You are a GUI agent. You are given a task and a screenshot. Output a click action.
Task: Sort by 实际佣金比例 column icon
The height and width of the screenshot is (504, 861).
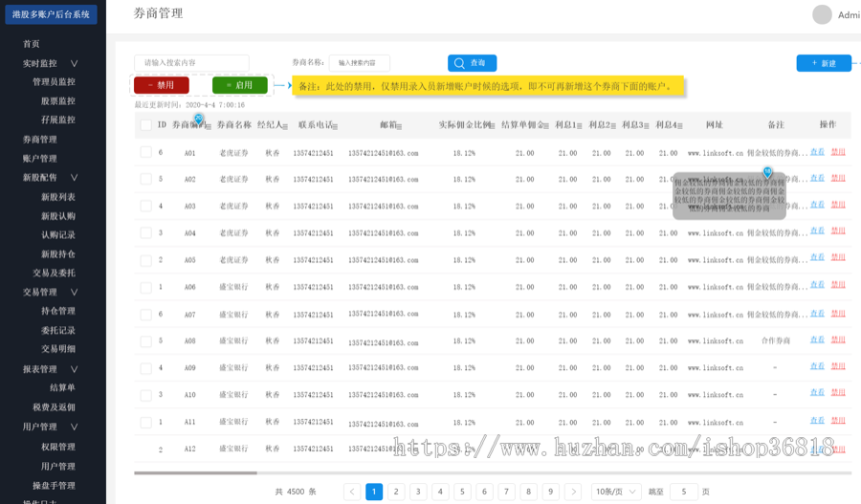tap(493, 127)
